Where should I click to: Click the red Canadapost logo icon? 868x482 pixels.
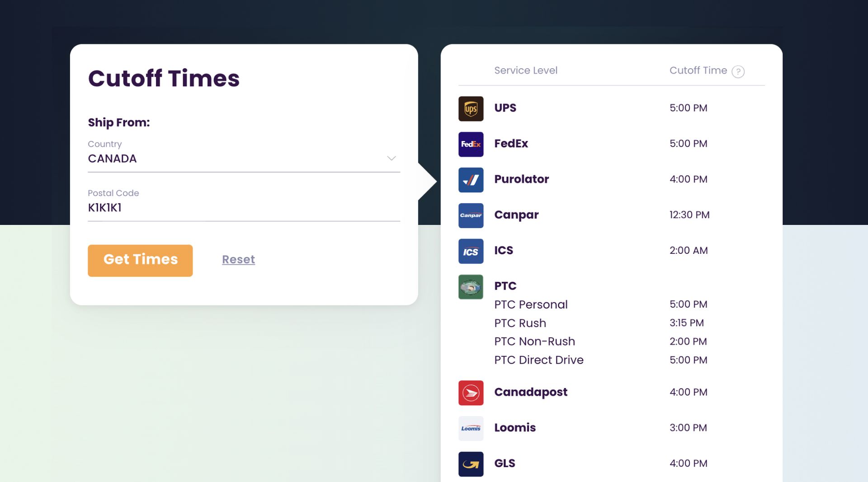click(x=471, y=393)
